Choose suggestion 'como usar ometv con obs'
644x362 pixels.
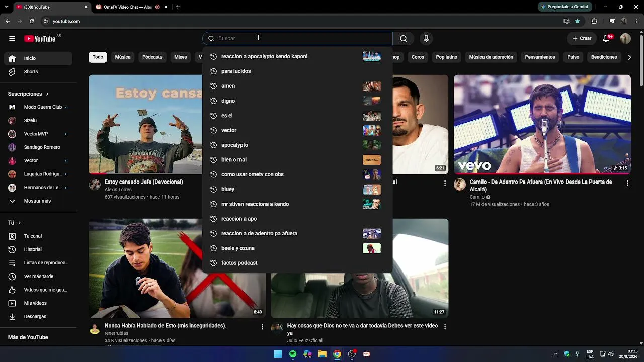[297, 174]
